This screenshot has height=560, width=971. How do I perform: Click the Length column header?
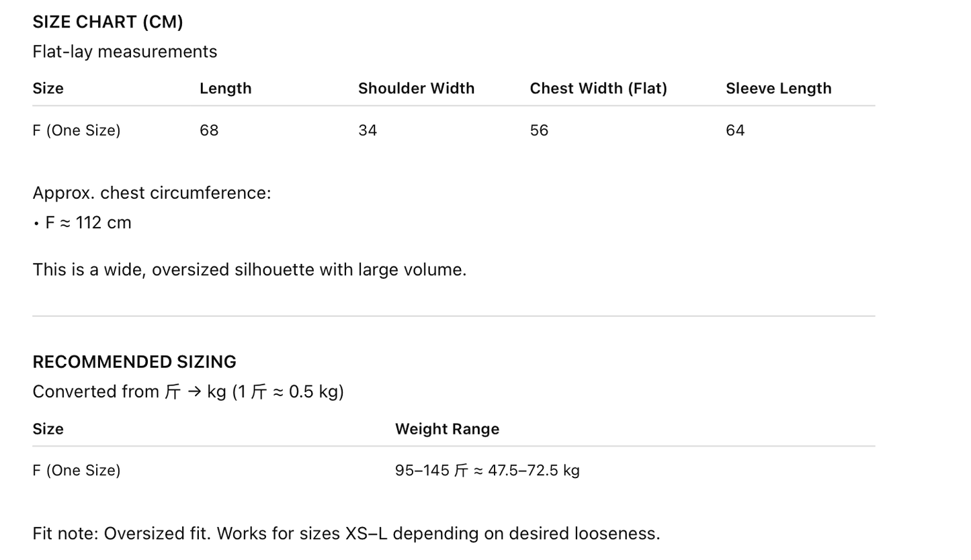(225, 89)
